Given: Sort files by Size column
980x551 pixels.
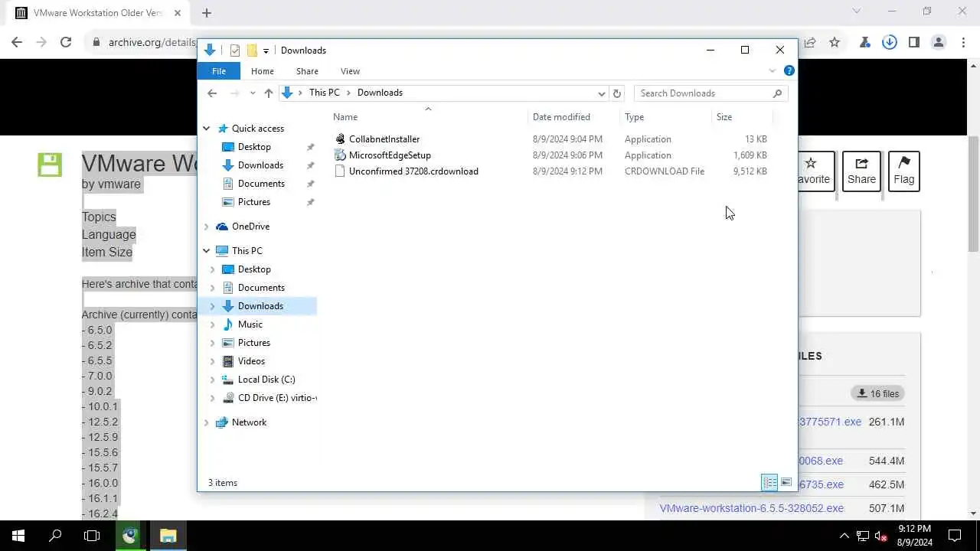Looking at the screenshot, I should tap(742, 117).
